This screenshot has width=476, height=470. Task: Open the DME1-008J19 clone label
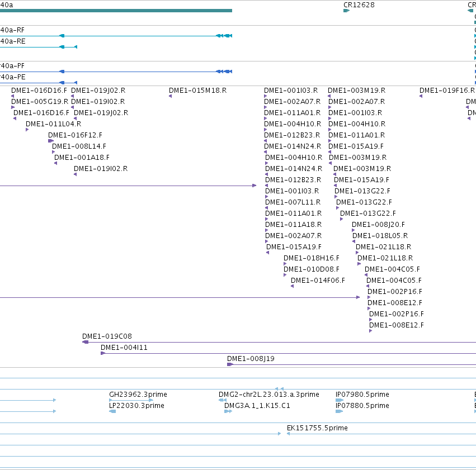(x=251, y=359)
